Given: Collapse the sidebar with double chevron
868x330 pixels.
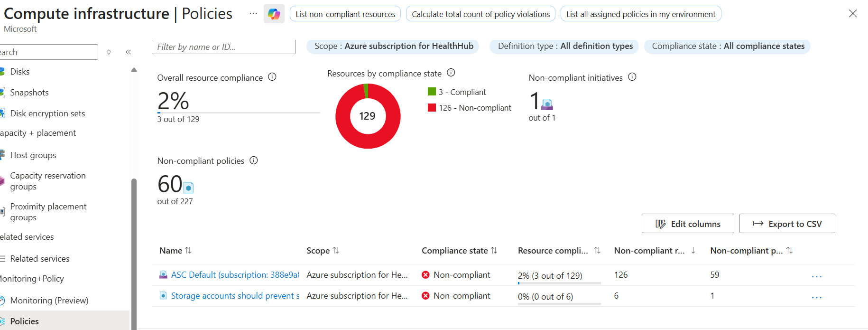Looking at the screenshot, I should coord(128,52).
